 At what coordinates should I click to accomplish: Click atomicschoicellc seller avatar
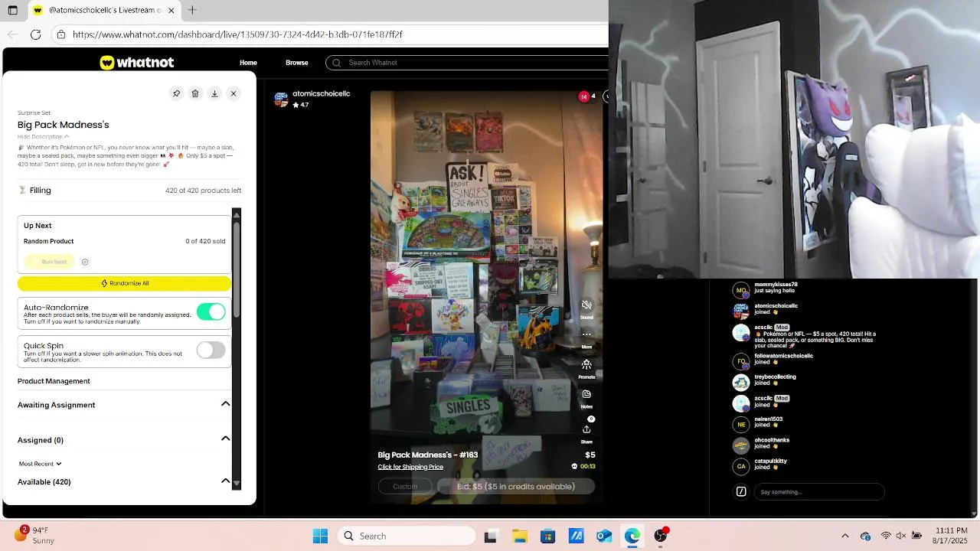281,99
